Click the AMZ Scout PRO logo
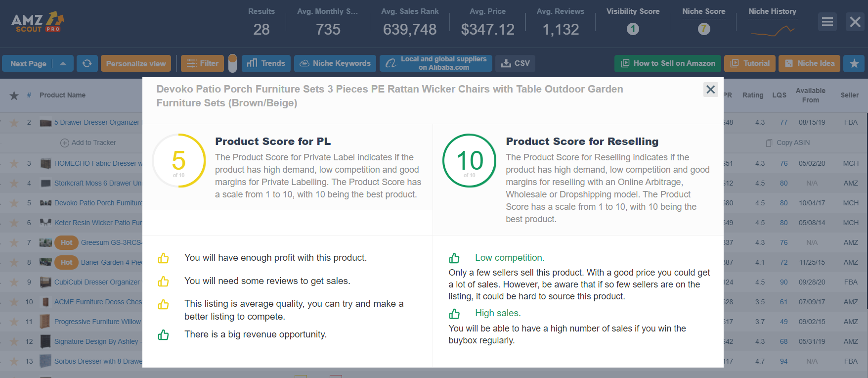Screen dimensions: 868x378 point(38,22)
